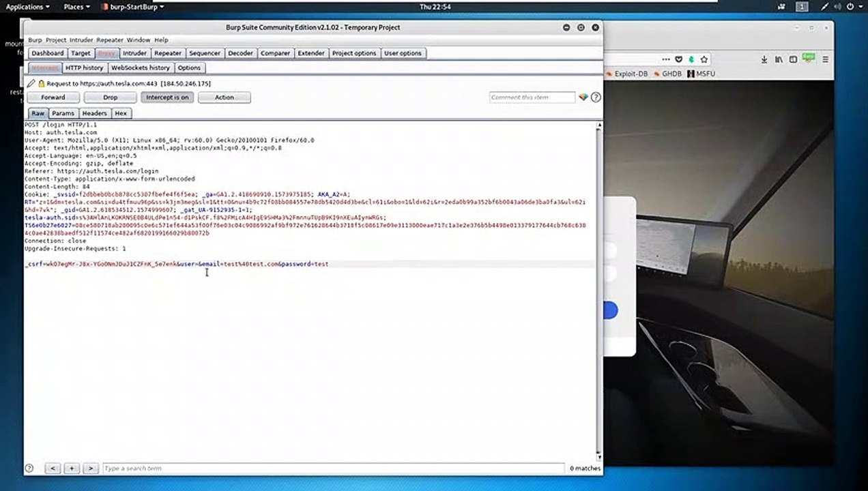
Task: Select the Raw request view tab
Action: (x=38, y=113)
